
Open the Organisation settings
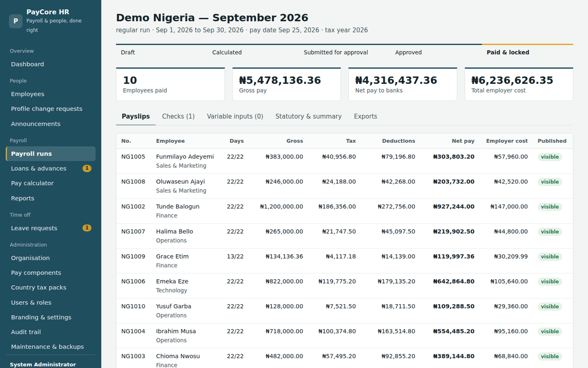click(50, 258)
